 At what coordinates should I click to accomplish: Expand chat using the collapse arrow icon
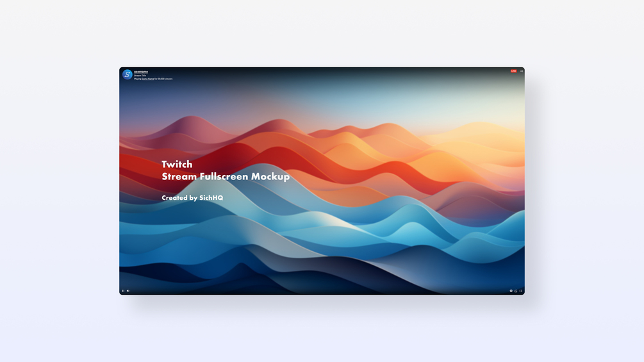(522, 71)
